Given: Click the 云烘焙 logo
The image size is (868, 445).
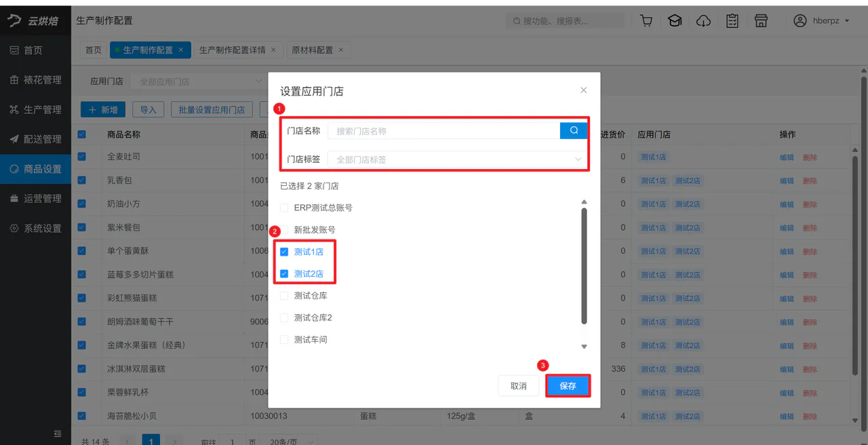Looking at the screenshot, I should pyautogui.click(x=33, y=21).
